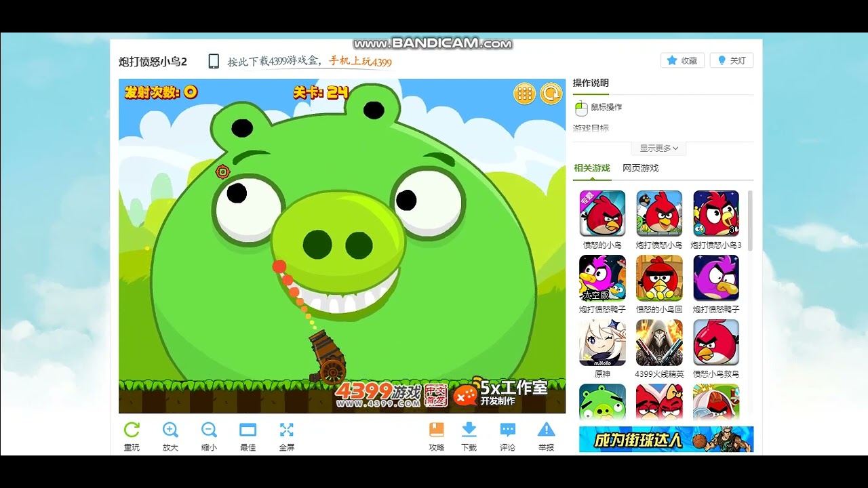The height and width of the screenshot is (488, 868).
Task: Click the 缩小 zoom out icon
Action: tap(209, 429)
